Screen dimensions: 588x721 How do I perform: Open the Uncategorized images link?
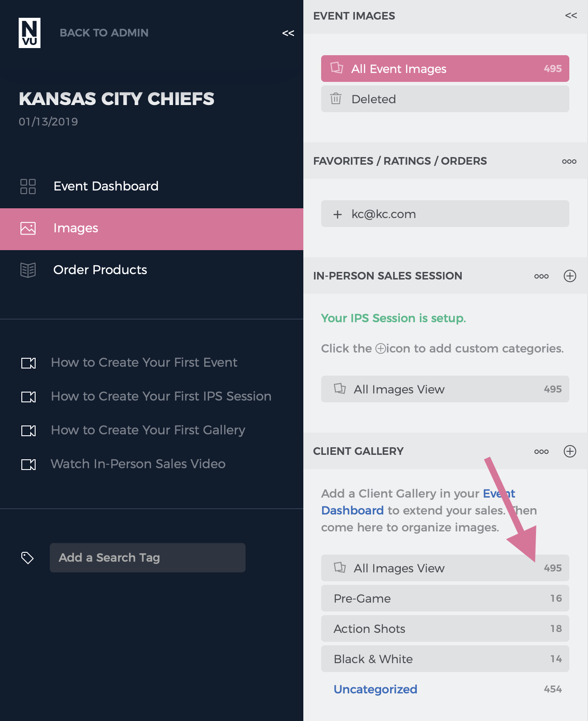pyautogui.click(x=375, y=689)
